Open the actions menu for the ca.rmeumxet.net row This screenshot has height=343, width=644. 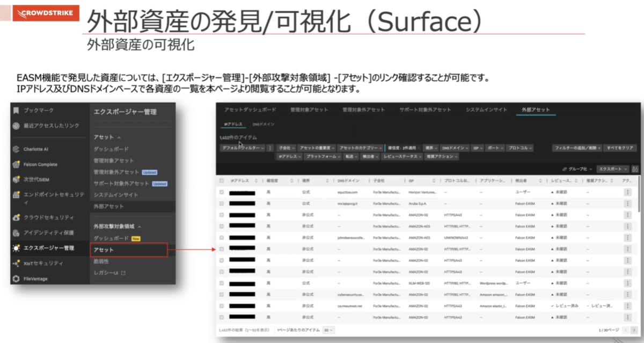(628, 305)
